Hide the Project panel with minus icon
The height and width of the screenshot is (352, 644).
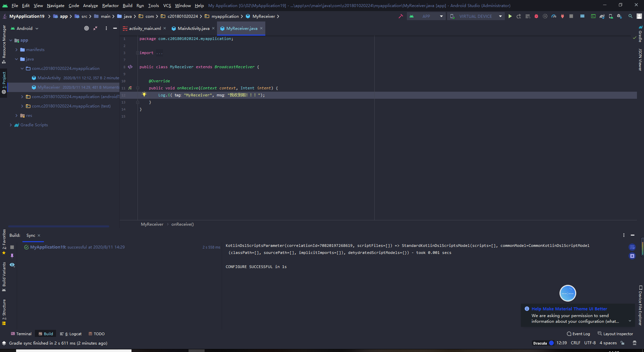[x=115, y=28]
